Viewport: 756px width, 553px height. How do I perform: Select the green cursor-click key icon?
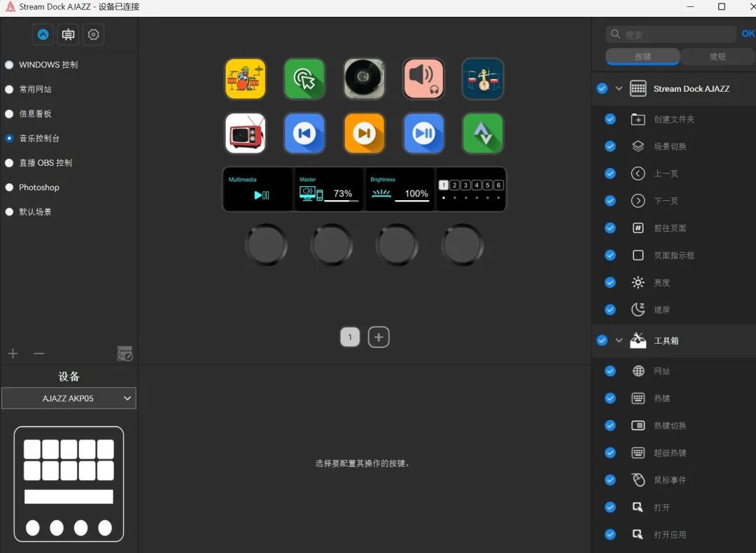[304, 78]
